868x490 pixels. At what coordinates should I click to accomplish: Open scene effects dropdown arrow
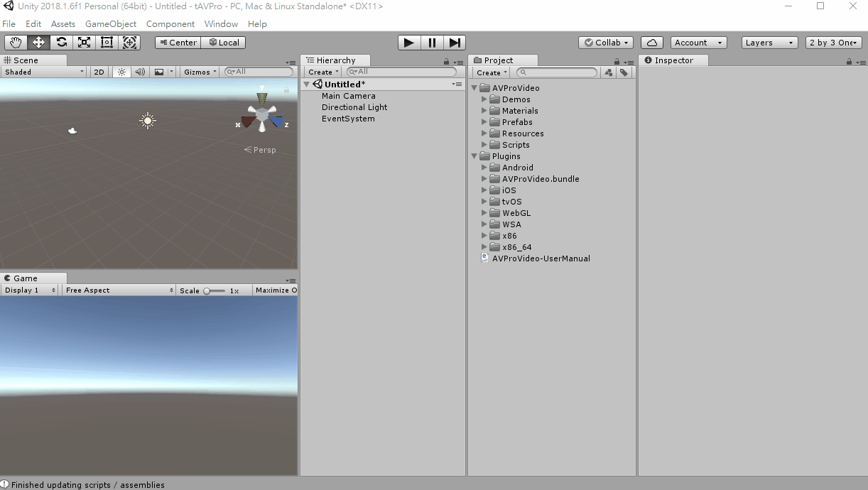(x=171, y=72)
